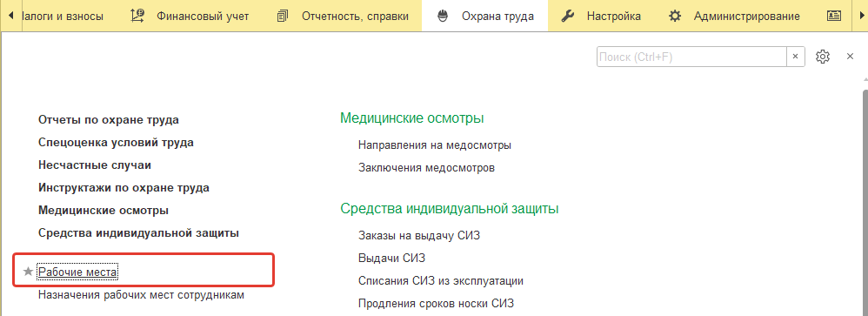Open Заказы на выдачу СИЗ

[x=419, y=236]
